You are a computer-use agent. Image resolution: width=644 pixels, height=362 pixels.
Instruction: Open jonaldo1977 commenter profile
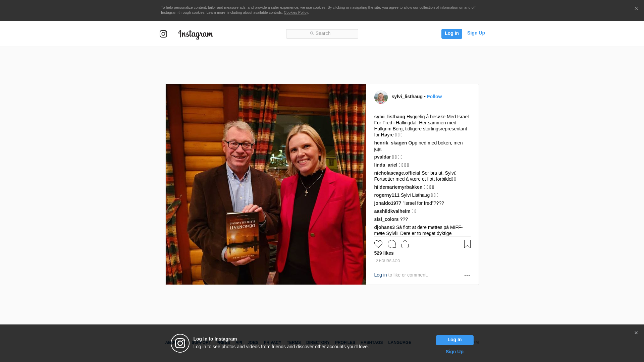pyautogui.click(x=387, y=203)
